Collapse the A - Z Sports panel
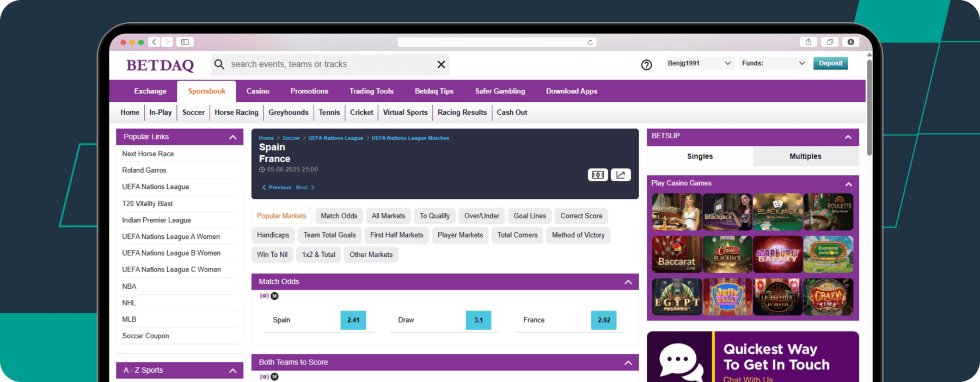980x382 pixels. pyautogui.click(x=232, y=371)
